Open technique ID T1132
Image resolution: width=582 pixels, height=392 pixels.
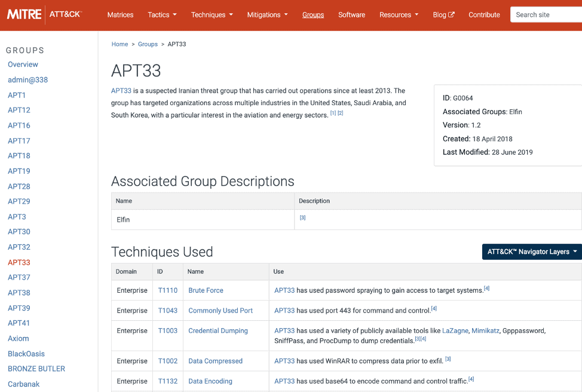[168, 381]
